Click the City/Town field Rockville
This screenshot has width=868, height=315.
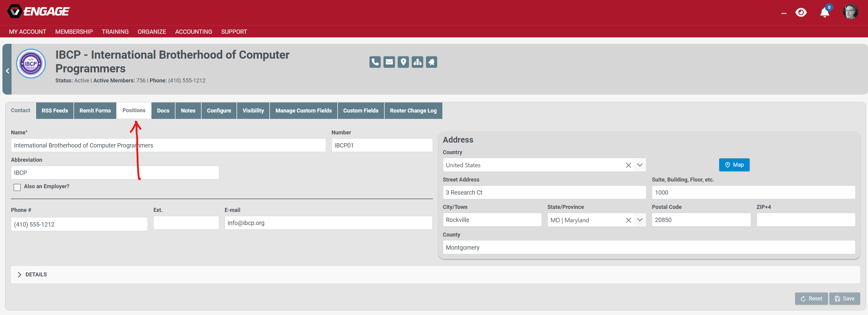click(x=492, y=220)
